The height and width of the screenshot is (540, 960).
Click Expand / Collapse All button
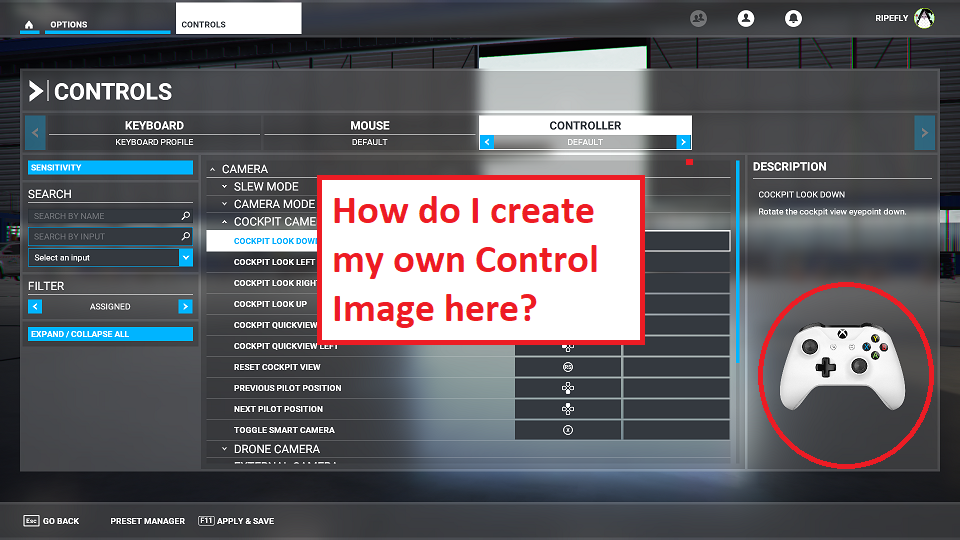(x=110, y=334)
